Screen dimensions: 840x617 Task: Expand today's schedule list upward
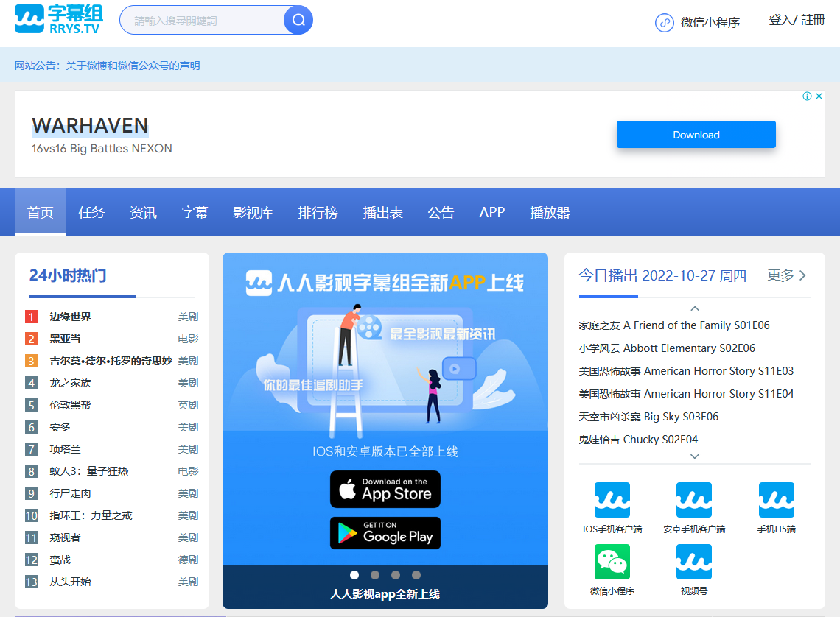click(x=695, y=308)
